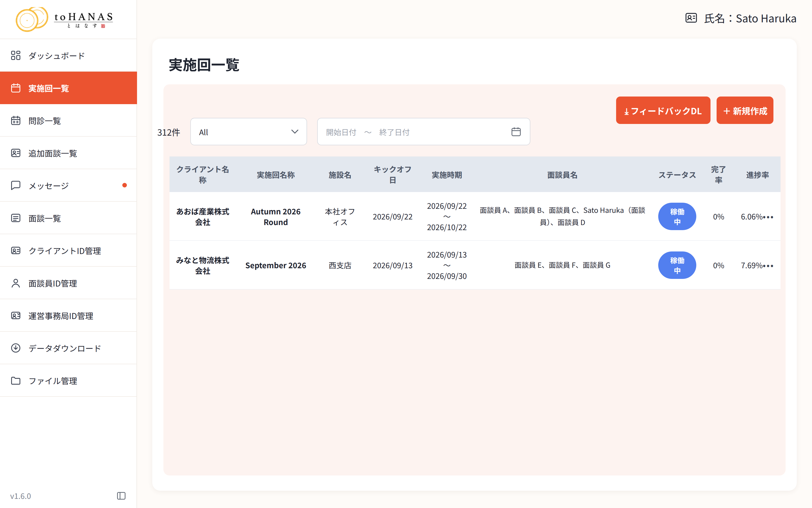Image resolution: width=812 pixels, height=508 pixels.
Task: Go to データダウンロード menu item
Action: pyautogui.click(x=69, y=348)
